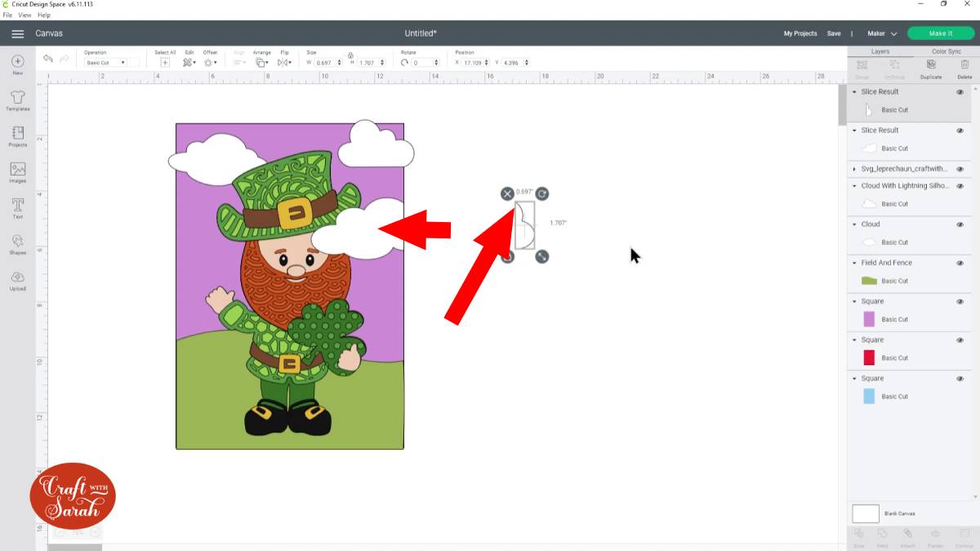Screen dimensions: 980x551
Task: Click the red Square layer swatch
Action: 869,358
